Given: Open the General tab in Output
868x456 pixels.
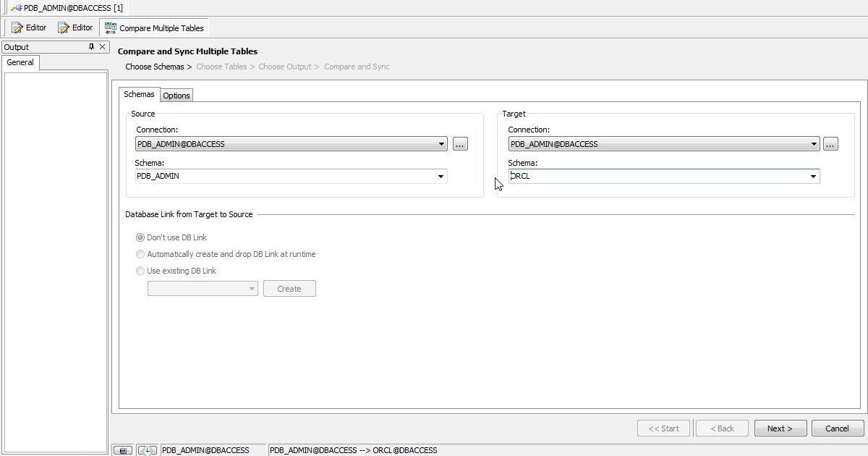Looking at the screenshot, I should point(20,62).
